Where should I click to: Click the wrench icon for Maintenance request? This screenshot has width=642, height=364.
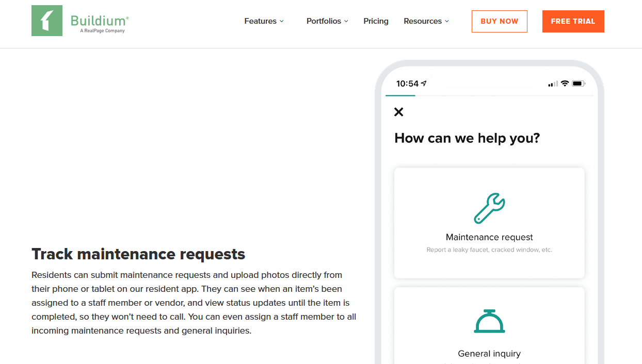point(489,208)
